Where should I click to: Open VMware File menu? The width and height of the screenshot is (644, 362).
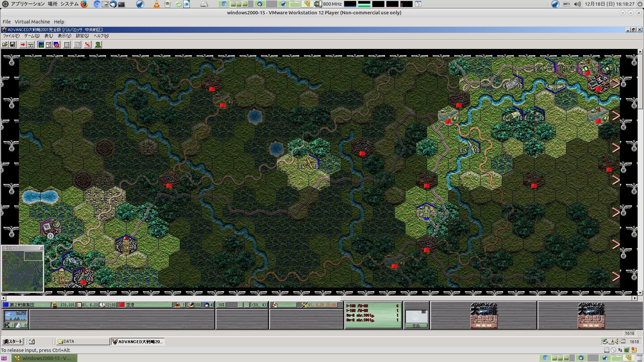pos(7,22)
